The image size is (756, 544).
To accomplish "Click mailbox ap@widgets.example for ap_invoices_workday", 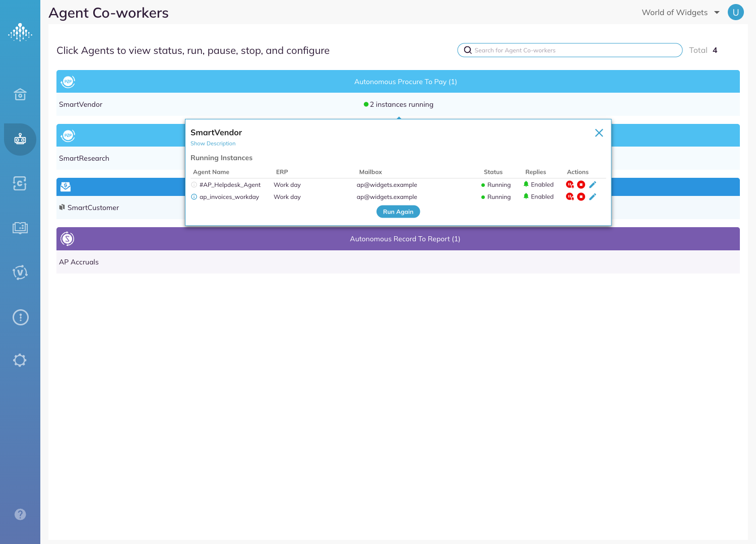I will coord(387,197).
